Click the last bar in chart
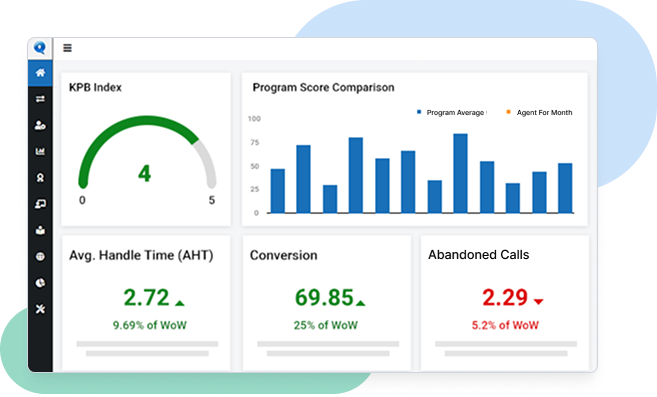The width and height of the screenshot is (657, 397). pos(565,188)
